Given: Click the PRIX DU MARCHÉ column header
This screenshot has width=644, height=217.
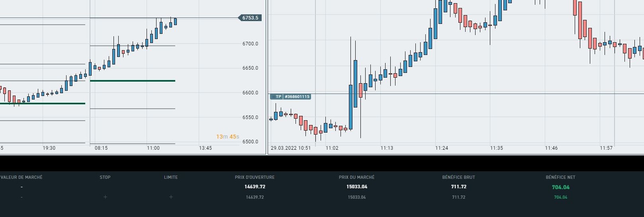Looking at the screenshot, I should [357, 177].
